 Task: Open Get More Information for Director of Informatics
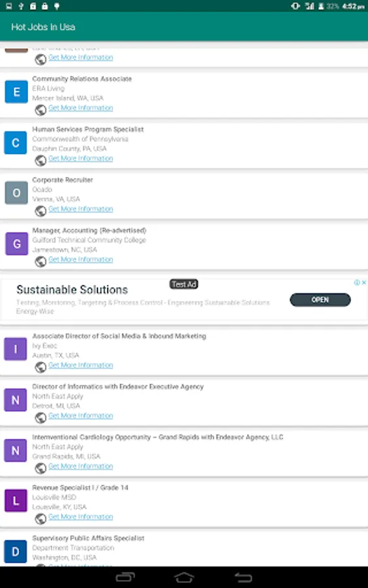point(80,416)
